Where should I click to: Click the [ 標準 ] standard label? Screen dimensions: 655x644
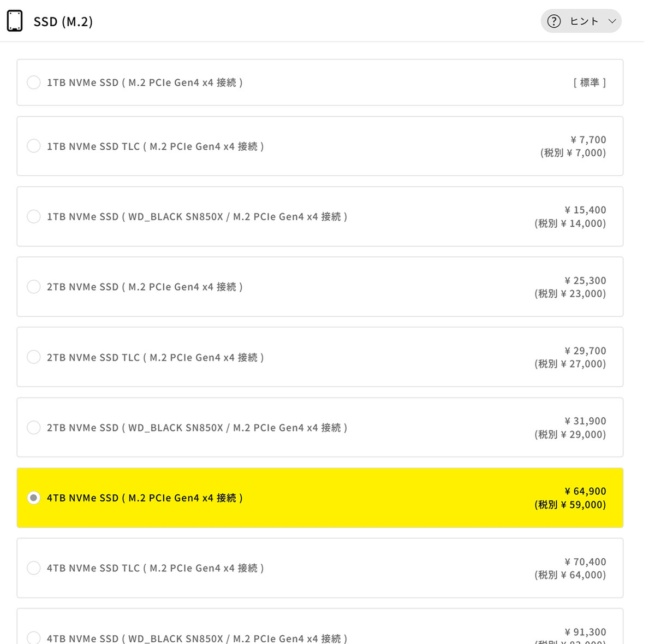coord(589,82)
